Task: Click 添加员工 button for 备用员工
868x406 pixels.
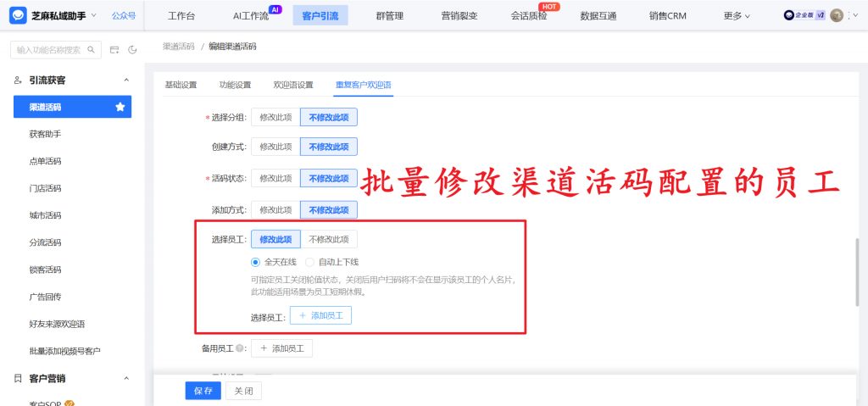Action: [x=281, y=348]
